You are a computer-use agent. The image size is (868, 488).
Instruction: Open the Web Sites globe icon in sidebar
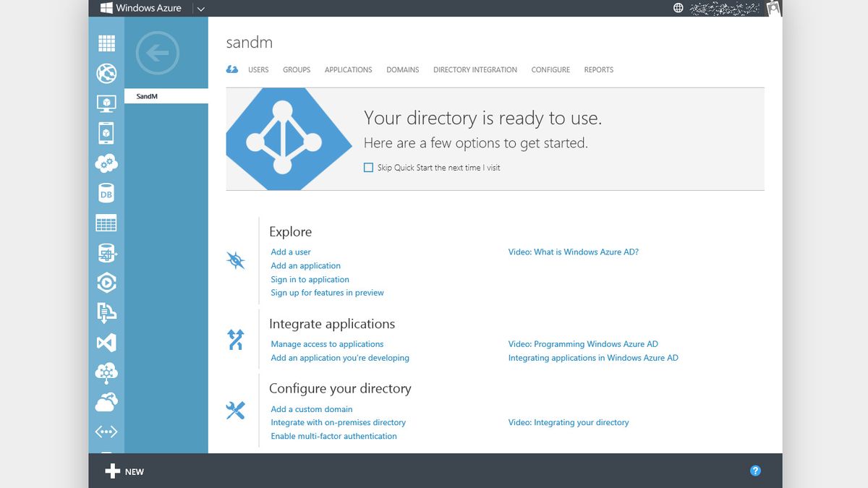click(106, 73)
